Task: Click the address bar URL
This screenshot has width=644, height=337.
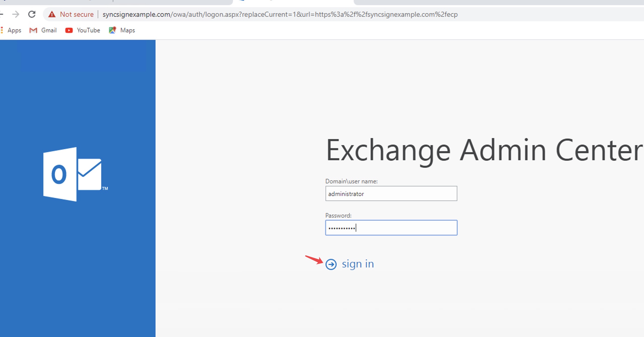Action: 280,14
